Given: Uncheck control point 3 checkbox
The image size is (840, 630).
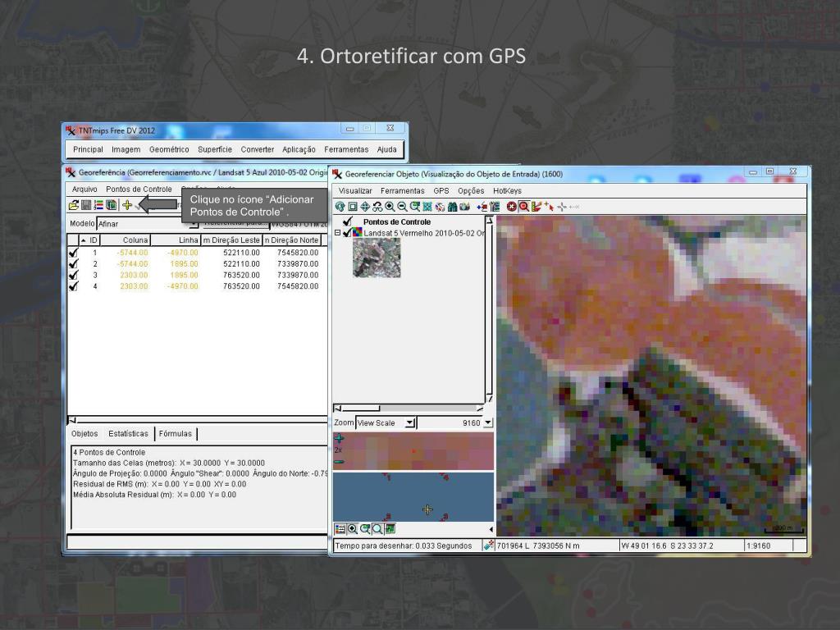Looking at the screenshot, I should 73,275.
